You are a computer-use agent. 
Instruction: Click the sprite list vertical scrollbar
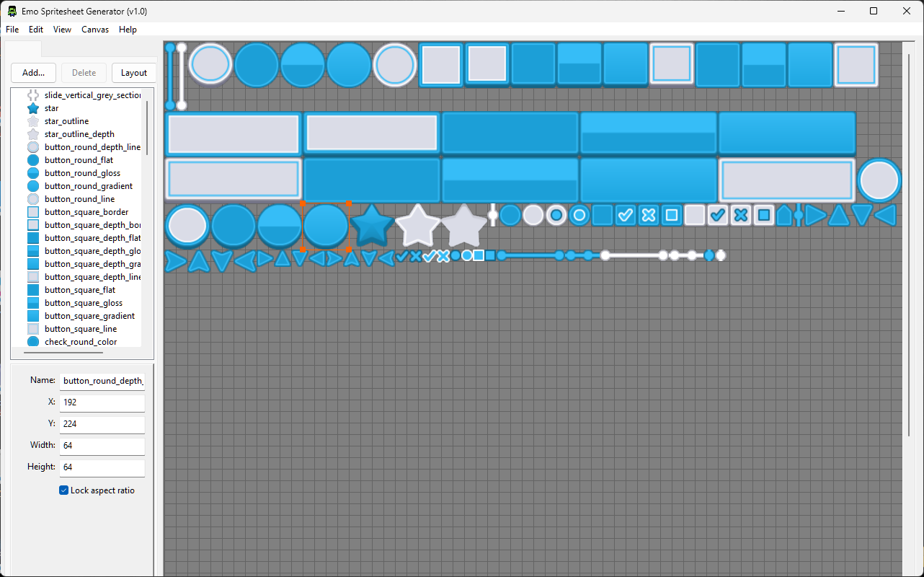pos(148,126)
